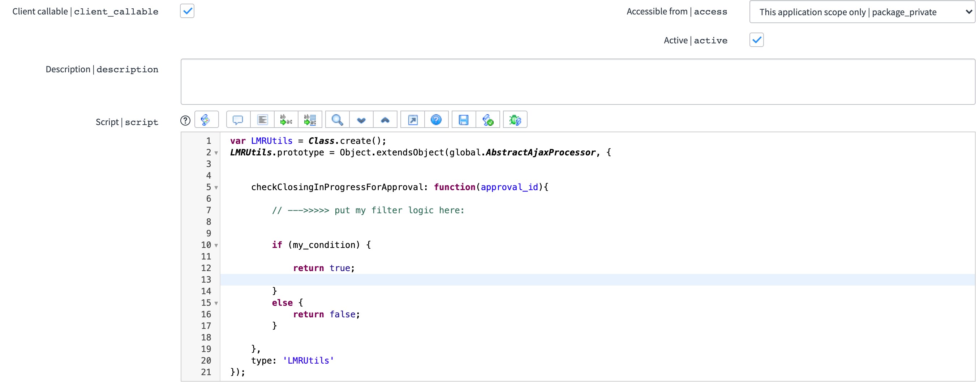The image size is (980, 386).
Task: Disable the Active checkbox
Action: coord(756,40)
